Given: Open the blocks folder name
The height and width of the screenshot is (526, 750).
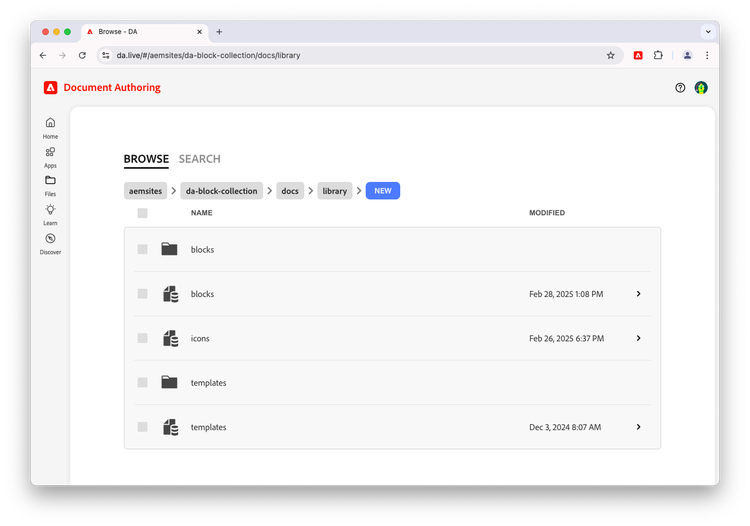Looking at the screenshot, I should coord(202,250).
